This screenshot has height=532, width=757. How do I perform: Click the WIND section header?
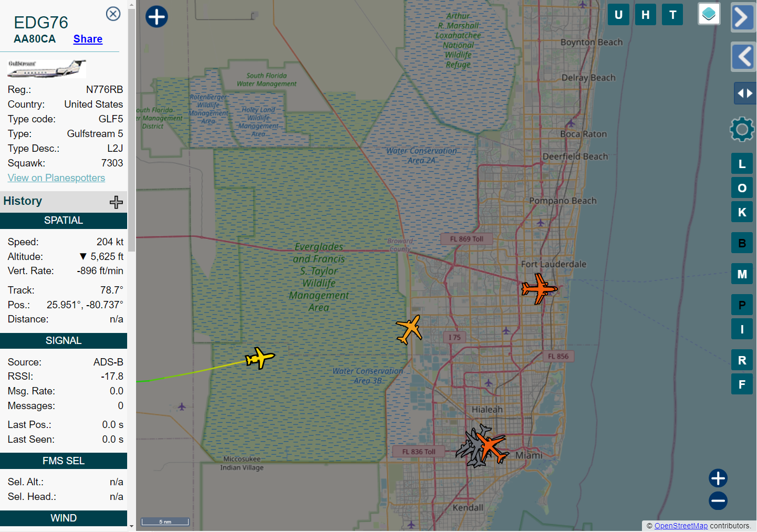click(x=64, y=518)
